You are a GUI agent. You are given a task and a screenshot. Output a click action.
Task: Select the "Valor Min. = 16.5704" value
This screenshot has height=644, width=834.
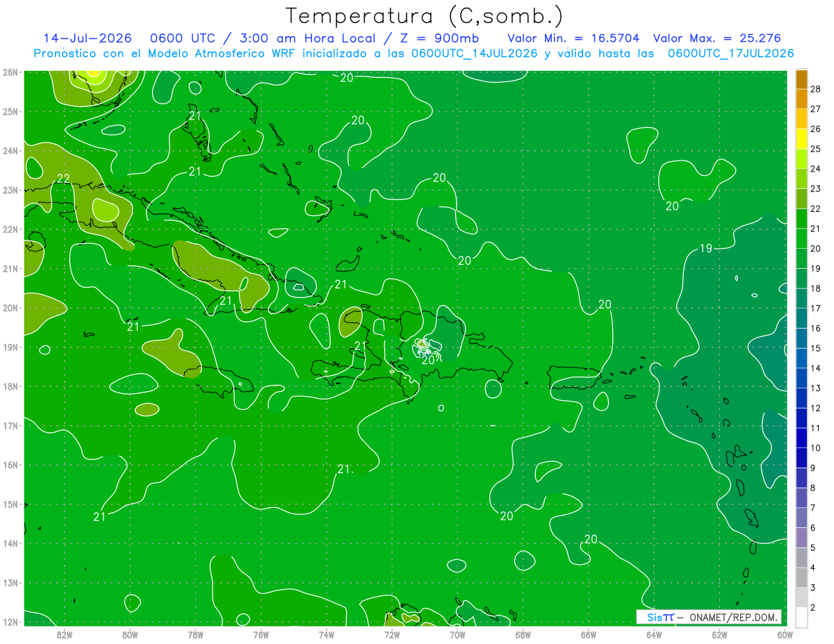point(573,38)
